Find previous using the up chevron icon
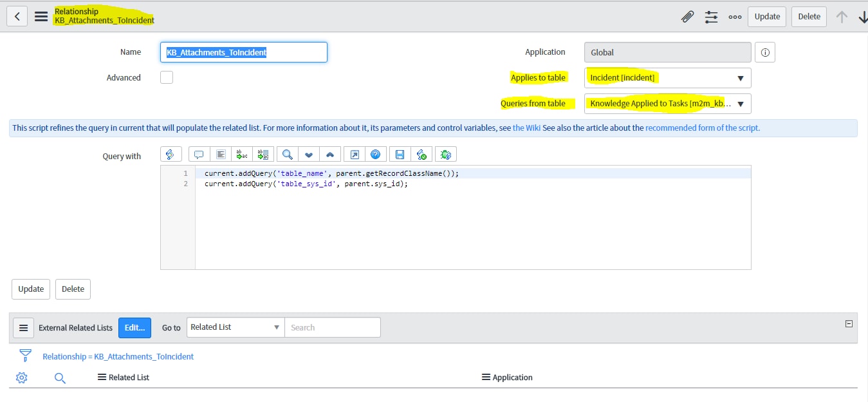This screenshot has width=868, height=402. (x=330, y=155)
